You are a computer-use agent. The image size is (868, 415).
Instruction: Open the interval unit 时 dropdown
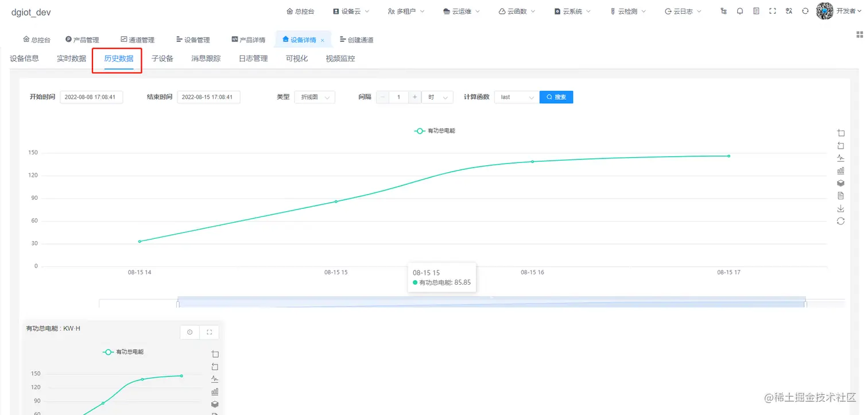coord(437,97)
